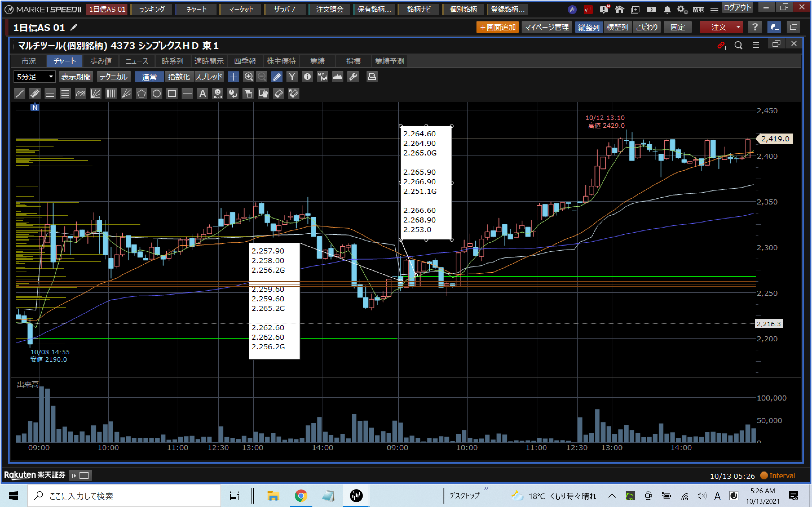
Task: Open chart settings wrench icon
Action: click(x=353, y=77)
